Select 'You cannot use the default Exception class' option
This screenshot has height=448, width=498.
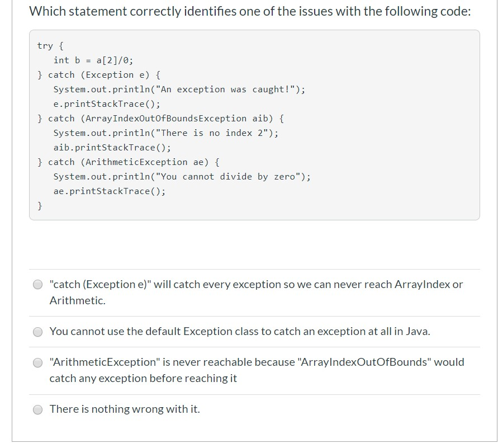(x=38, y=331)
